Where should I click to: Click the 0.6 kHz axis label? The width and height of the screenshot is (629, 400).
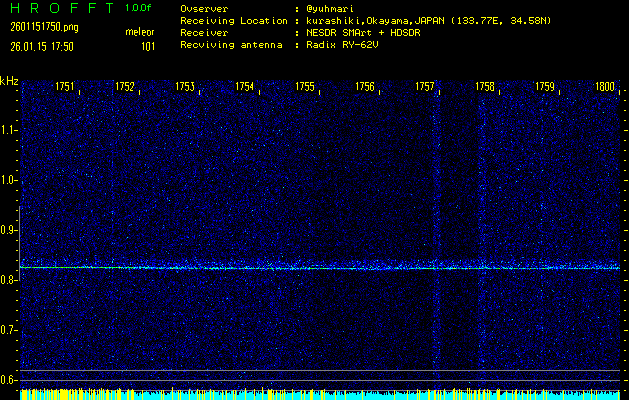[x=8, y=380]
